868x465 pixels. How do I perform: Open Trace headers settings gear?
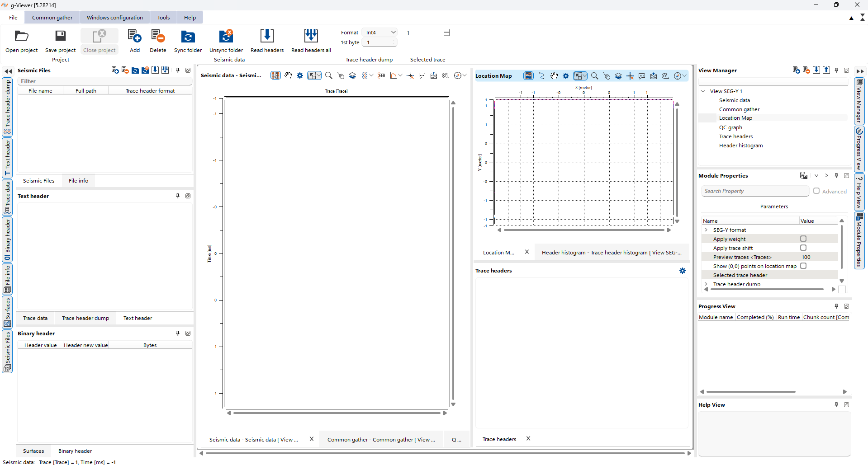(682, 271)
